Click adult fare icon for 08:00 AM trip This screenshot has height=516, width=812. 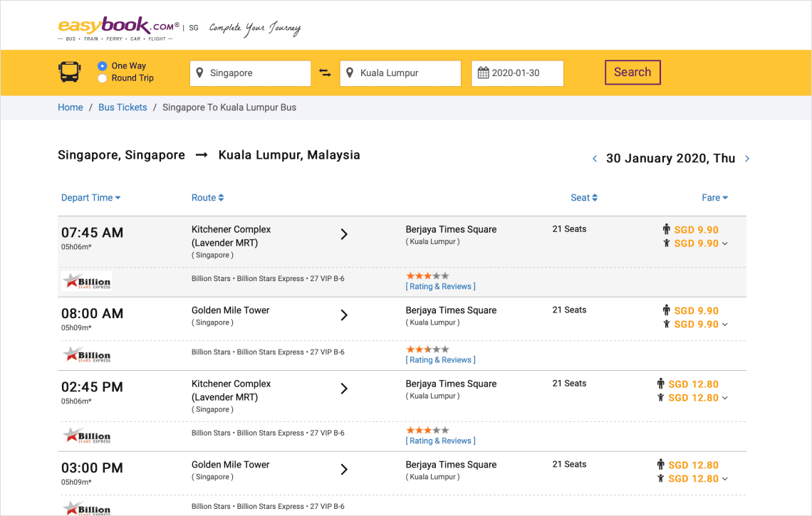(x=666, y=310)
